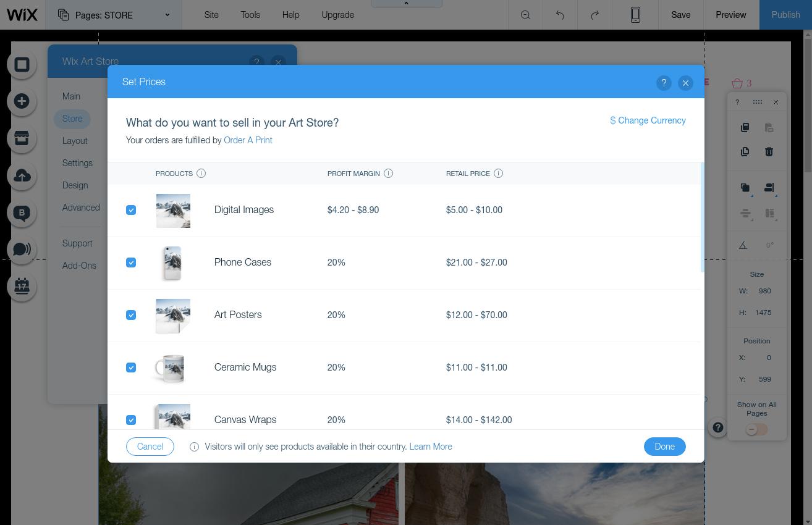
Task: Open the Design tab in Art Store panel
Action: click(x=75, y=185)
